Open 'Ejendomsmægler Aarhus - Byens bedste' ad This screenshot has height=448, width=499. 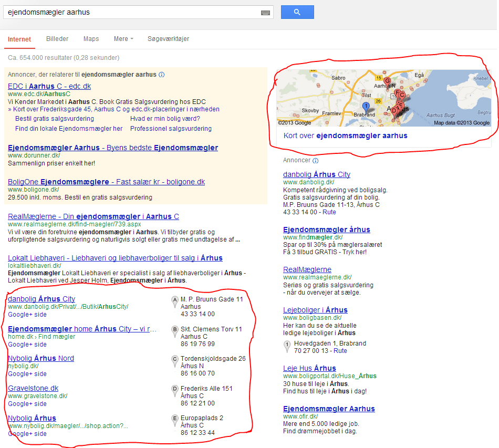[113, 148]
